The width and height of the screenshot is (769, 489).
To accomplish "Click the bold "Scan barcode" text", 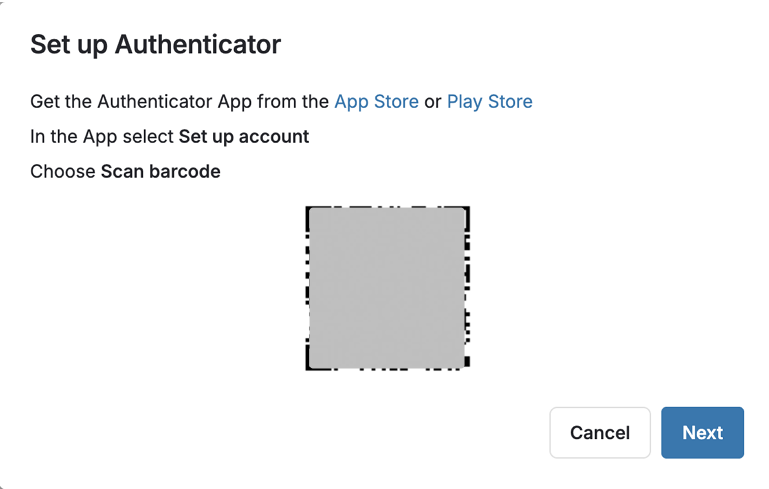I will pos(160,171).
